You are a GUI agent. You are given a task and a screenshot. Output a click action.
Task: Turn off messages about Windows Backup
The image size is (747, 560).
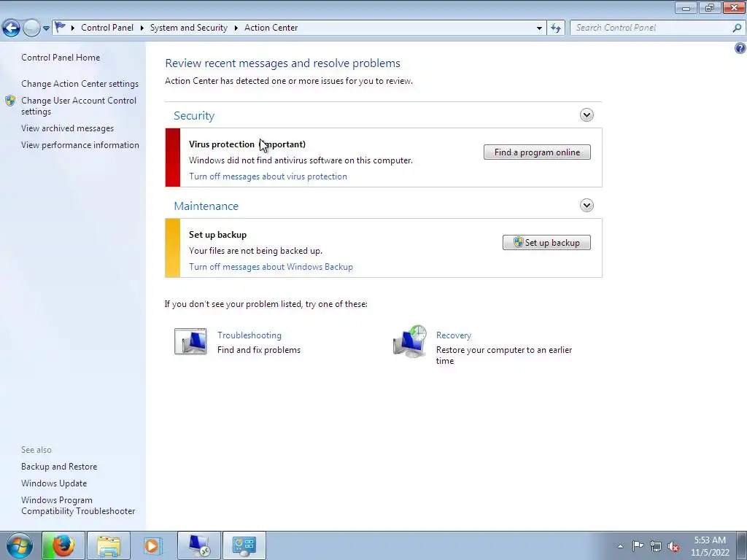271,267
